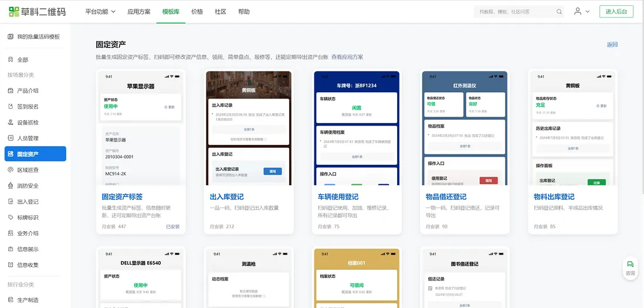
Task: Open the 咨询 chat bubble icon
Action: click(630, 265)
